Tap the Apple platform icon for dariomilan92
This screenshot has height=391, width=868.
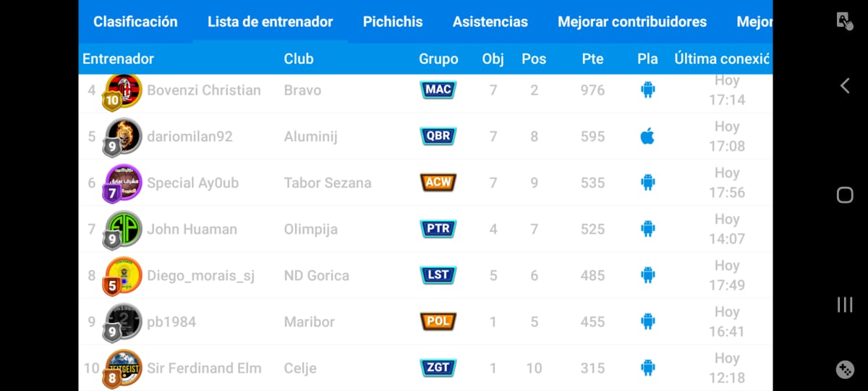coord(647,136)
